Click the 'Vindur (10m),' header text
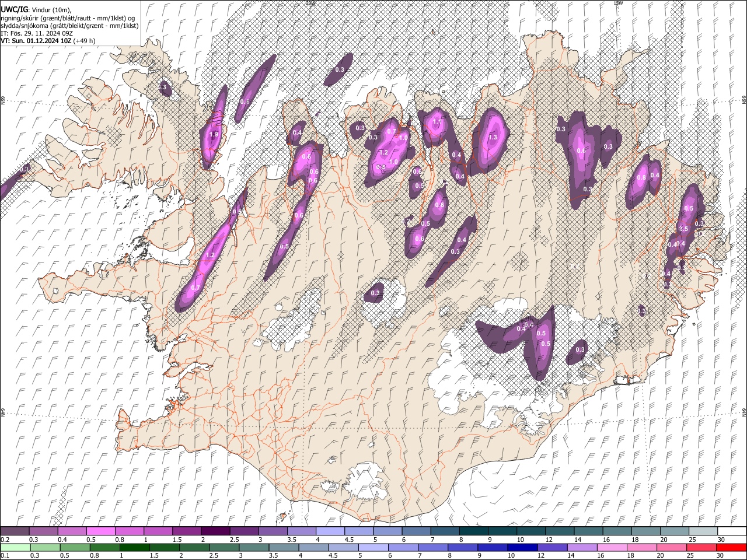Screen dimensions: 747x560 click(x=51, y=9)
